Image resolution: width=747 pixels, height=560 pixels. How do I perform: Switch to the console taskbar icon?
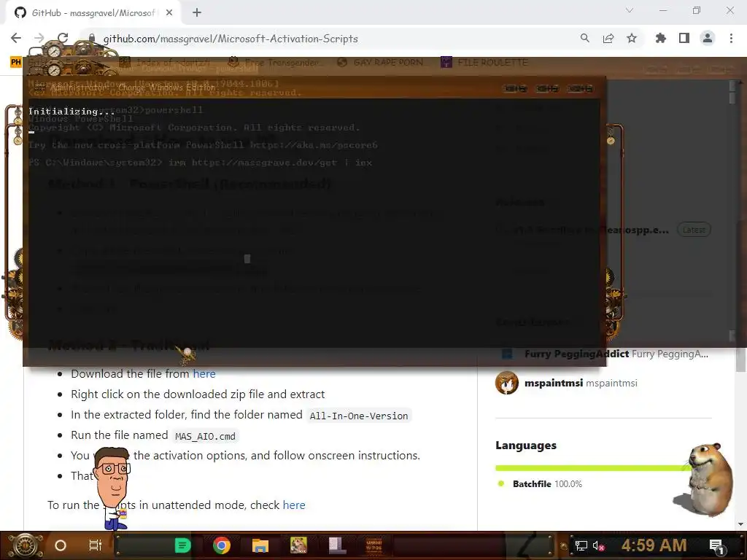coord(374,545)
